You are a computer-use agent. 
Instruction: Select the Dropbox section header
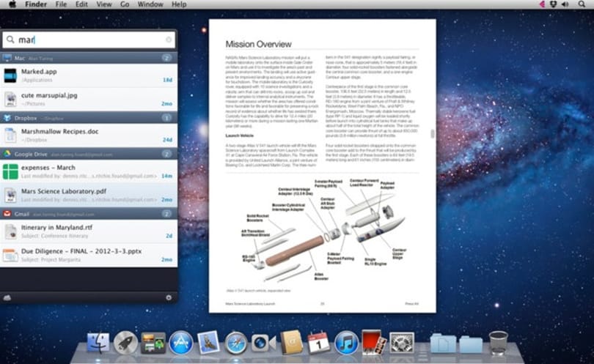(89, 118)
